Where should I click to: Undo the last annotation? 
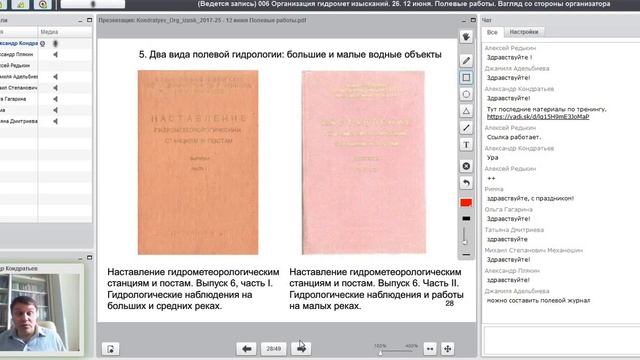click(466, 183)
